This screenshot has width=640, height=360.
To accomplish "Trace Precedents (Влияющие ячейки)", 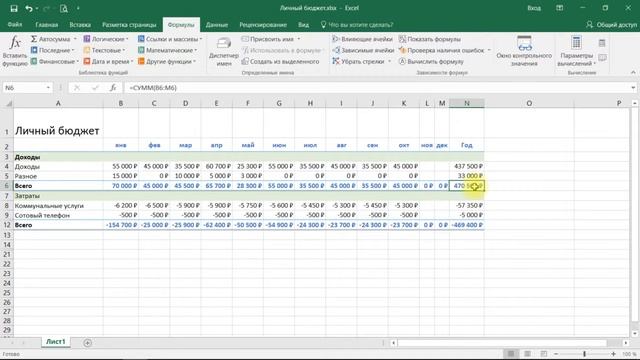I will tap(362, 39).
